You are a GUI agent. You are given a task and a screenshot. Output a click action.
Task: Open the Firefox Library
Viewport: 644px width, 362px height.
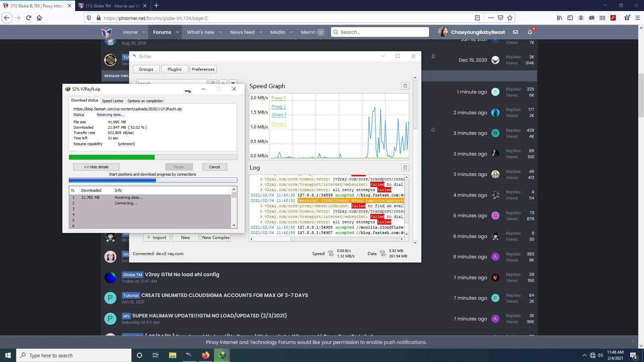coord(559,18)
